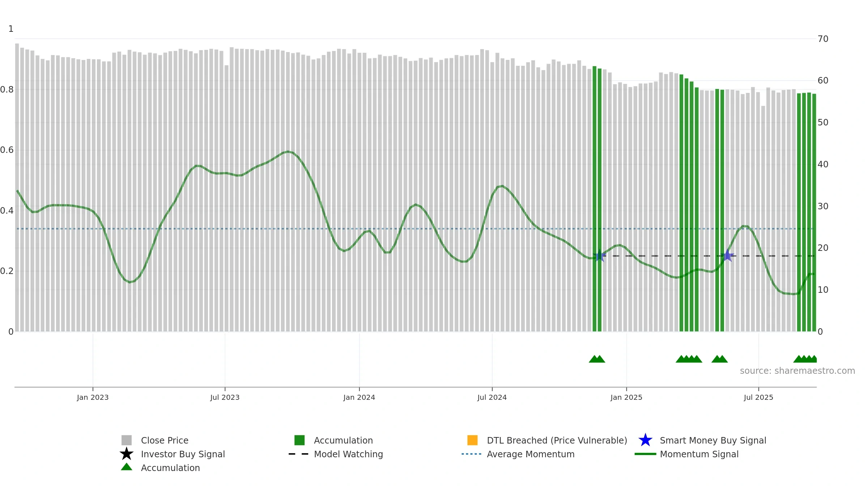This screenshot has height=488, width=868.
Task: Click the star marker near November 2024
Action: (x=599, y=256)
